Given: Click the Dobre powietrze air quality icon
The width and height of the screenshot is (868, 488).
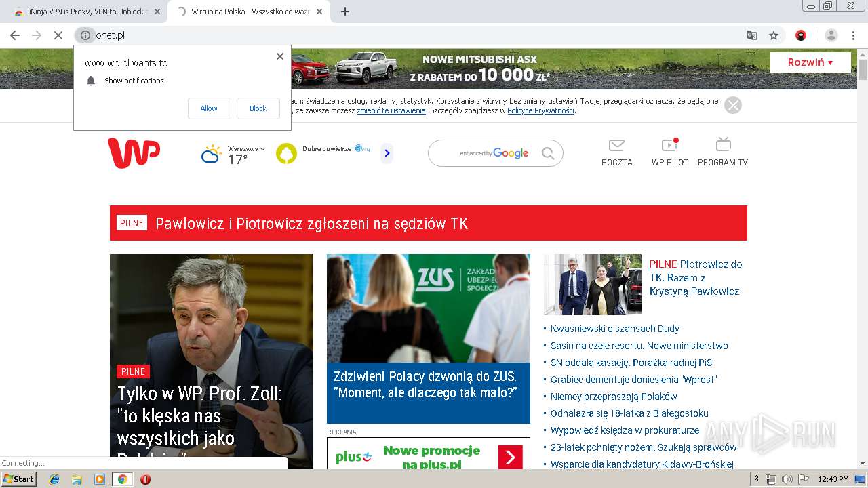Looking at the screenshot, I should (x=287, y=154).
